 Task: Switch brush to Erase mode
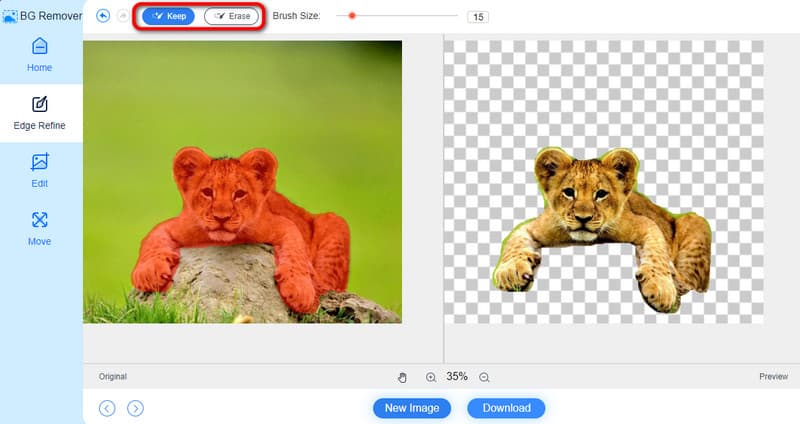[x=231, y=16]
